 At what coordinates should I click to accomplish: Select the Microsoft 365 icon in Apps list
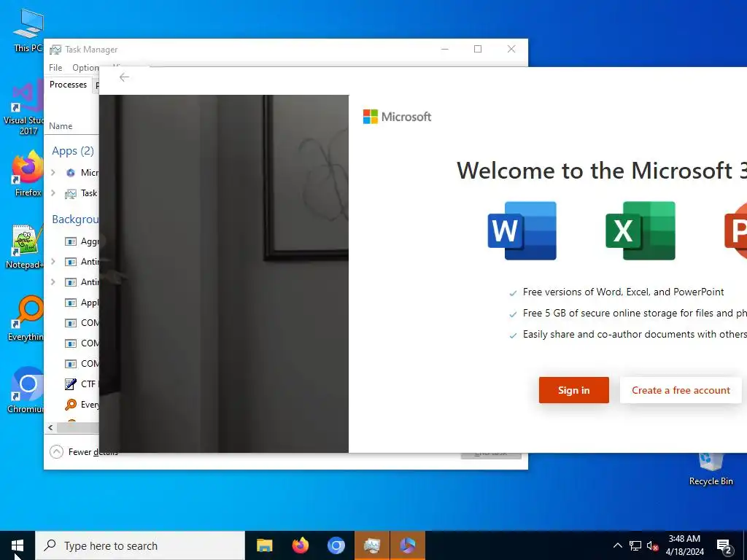click(71, 172)
